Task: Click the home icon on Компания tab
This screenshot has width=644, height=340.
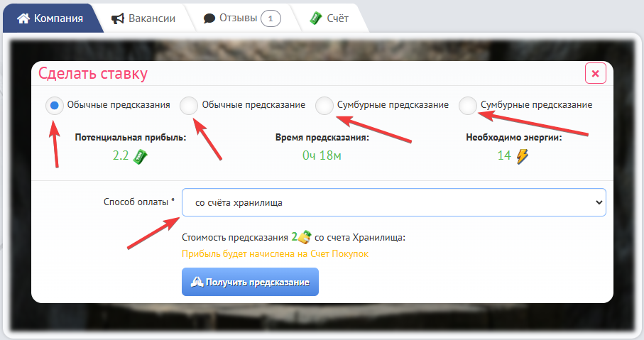Action: (x=23, y=18)
